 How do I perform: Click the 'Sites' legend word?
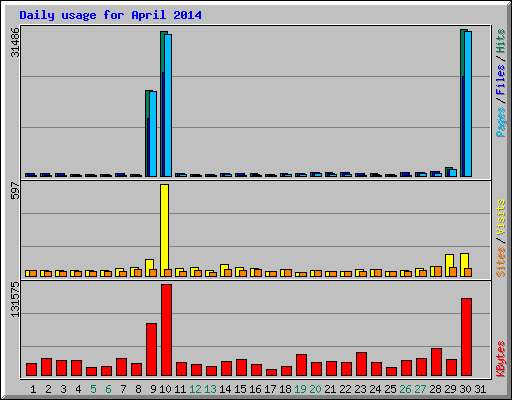click(x=501, y=262)
